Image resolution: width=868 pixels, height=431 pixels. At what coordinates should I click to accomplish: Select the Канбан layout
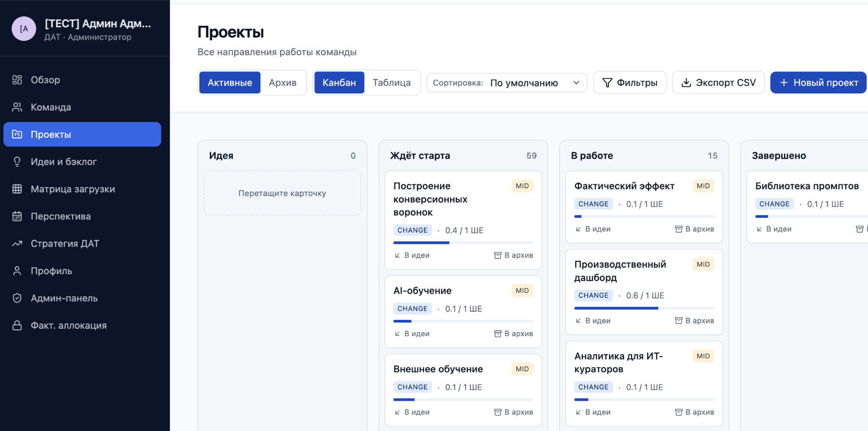[339, 83]
